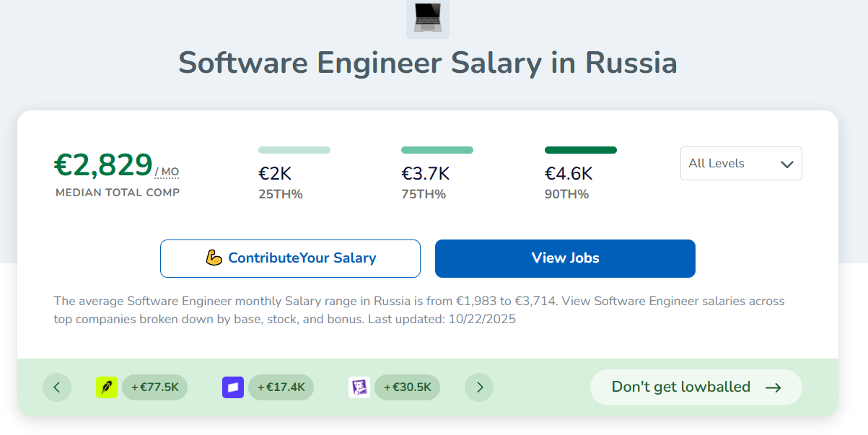Viewport: 868px width, 435px height.
Task: Expand levels list using the chevron arrow
Action: click(787, 164)
